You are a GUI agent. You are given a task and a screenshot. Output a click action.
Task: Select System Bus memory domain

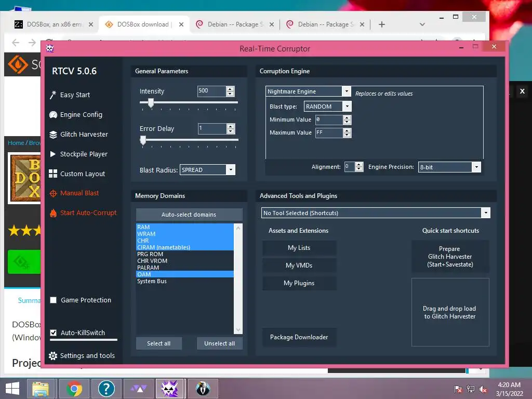tap(185, 281)
